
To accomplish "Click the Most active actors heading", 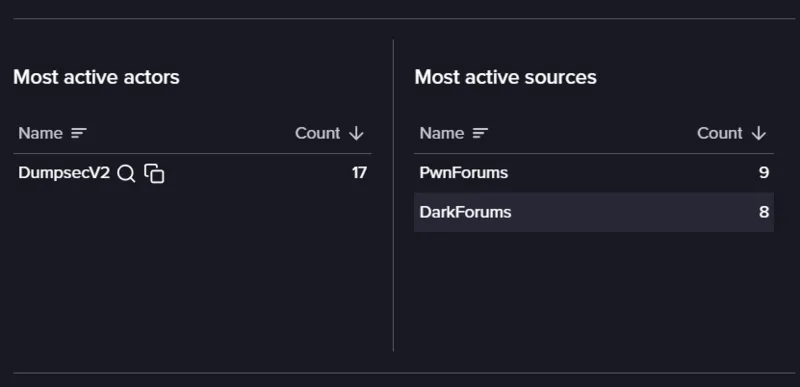I will (96, 77).
